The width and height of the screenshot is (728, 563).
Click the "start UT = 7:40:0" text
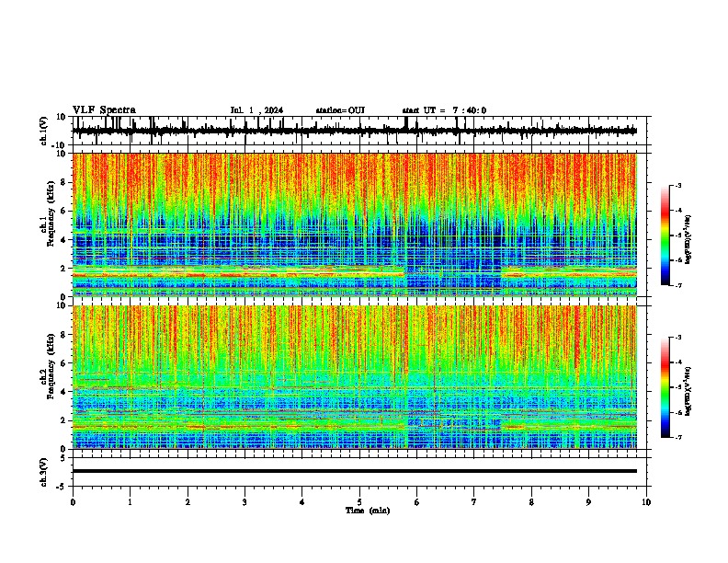pyautogui.click(x=444, y=110)
